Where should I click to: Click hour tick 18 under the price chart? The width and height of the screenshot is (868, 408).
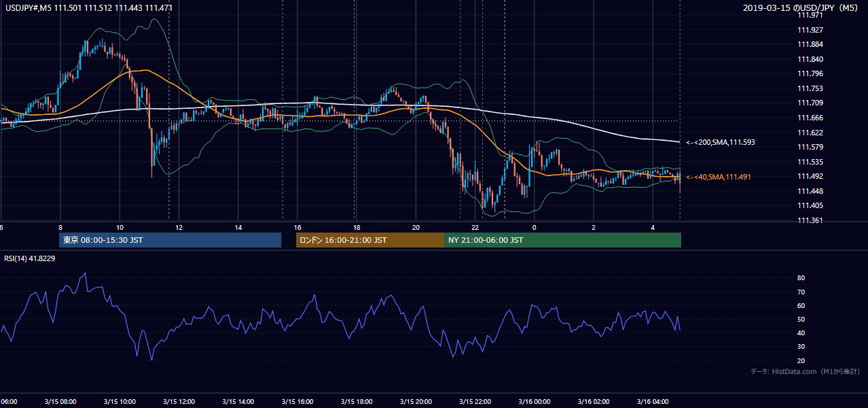357,227
